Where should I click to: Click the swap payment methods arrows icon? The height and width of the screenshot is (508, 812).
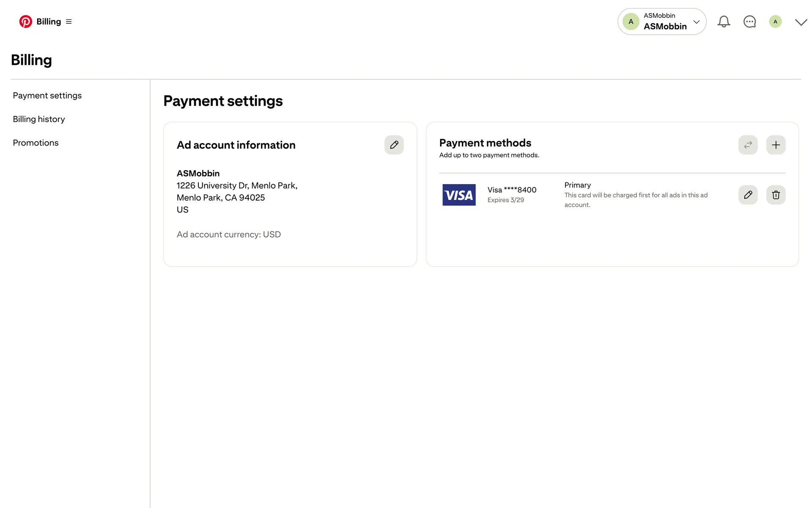748,145
